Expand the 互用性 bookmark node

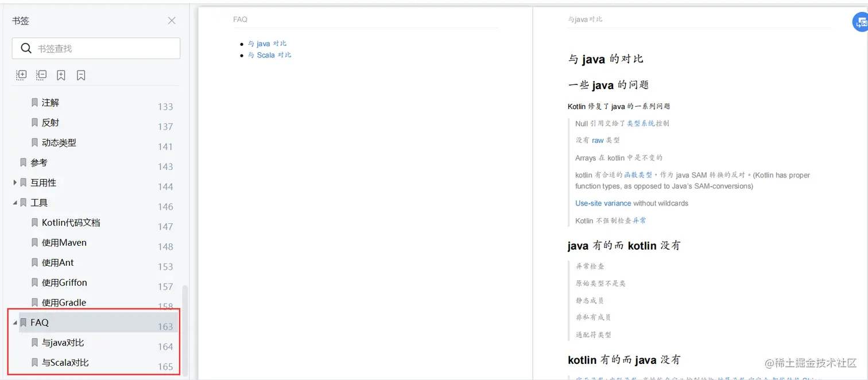point(15,183)
